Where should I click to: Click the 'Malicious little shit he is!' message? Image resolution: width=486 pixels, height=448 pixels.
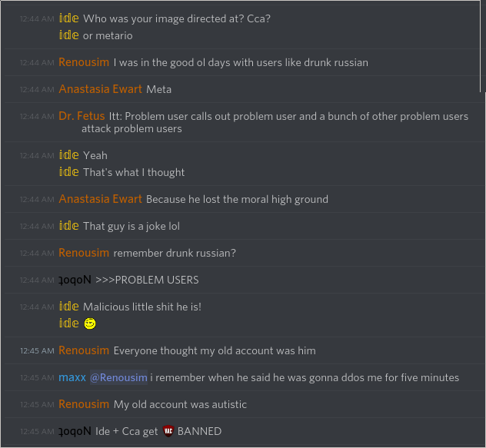(142, 307)
